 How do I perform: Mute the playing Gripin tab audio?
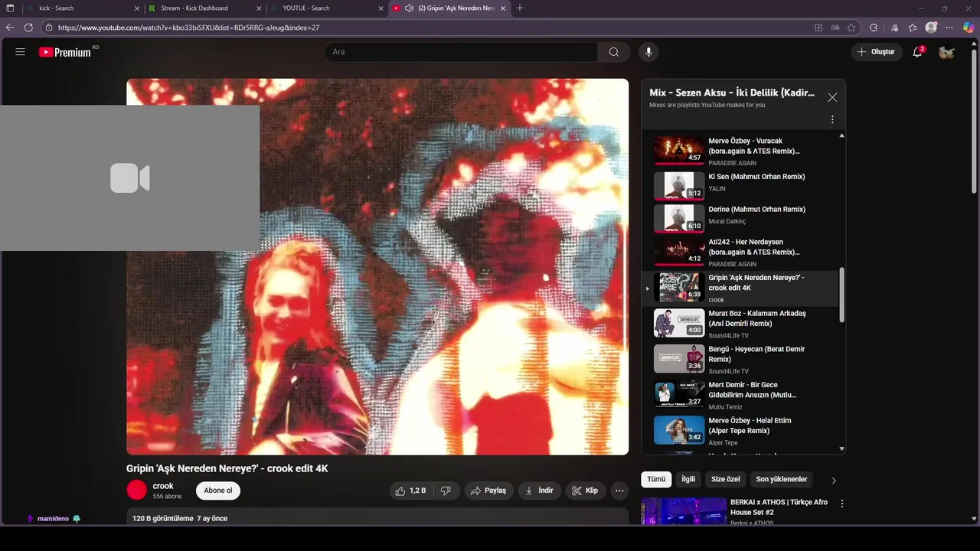click(410, 8)
